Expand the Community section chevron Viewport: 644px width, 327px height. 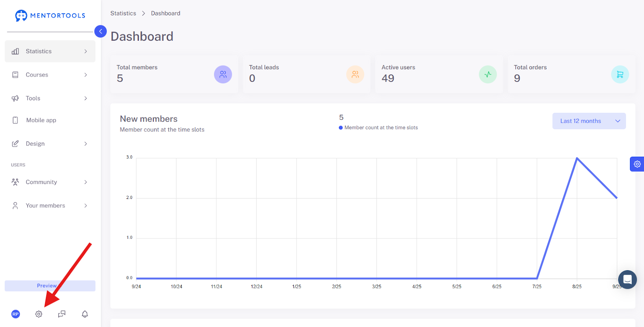(86, 182)
